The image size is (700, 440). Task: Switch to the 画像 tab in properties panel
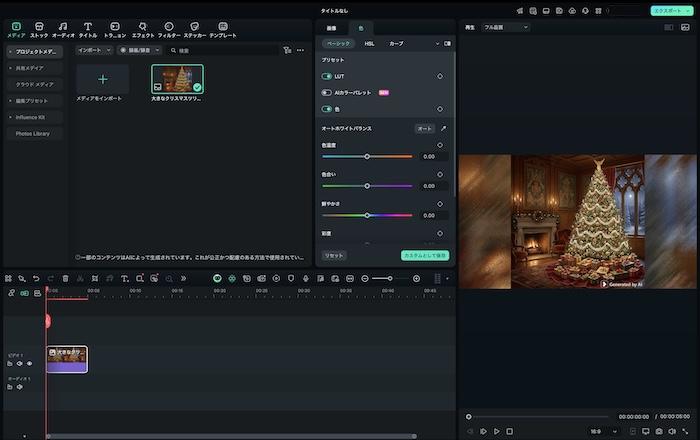331,28
